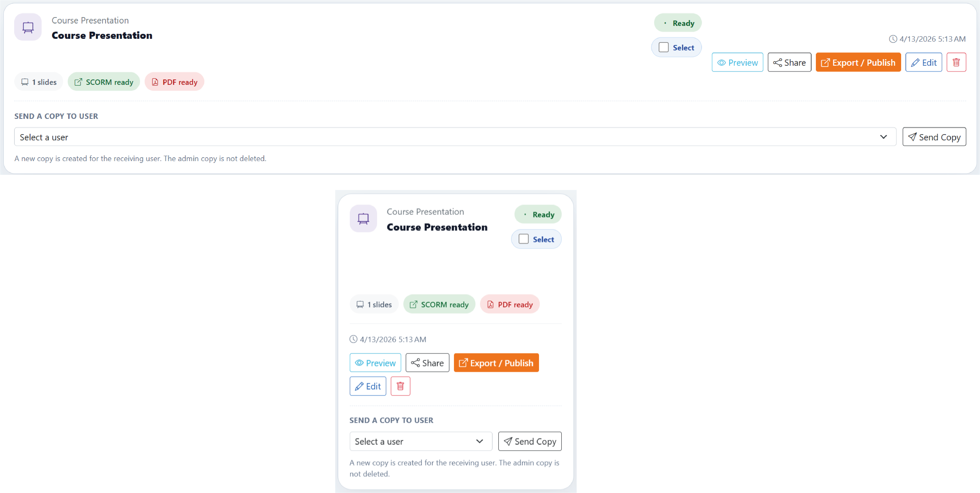Tick the Select checkbox in wide top card
The height and width of the screenshot is (493, 980).
click(663, 47)
